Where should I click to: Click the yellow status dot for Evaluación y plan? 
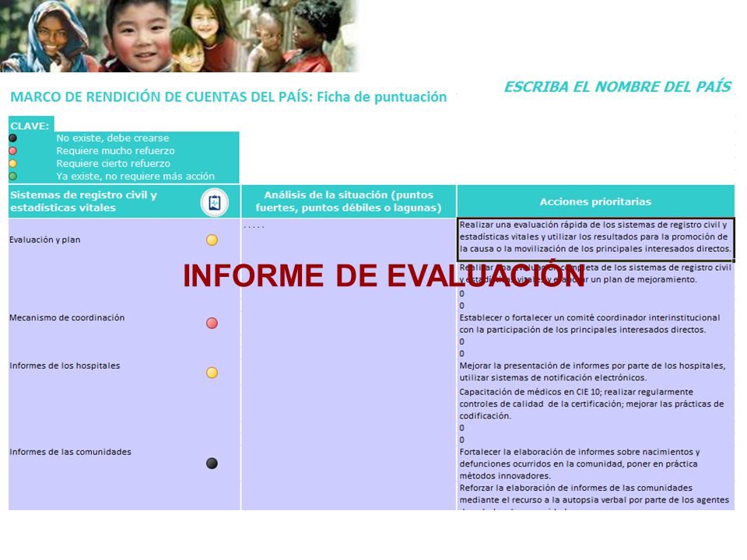212,240
